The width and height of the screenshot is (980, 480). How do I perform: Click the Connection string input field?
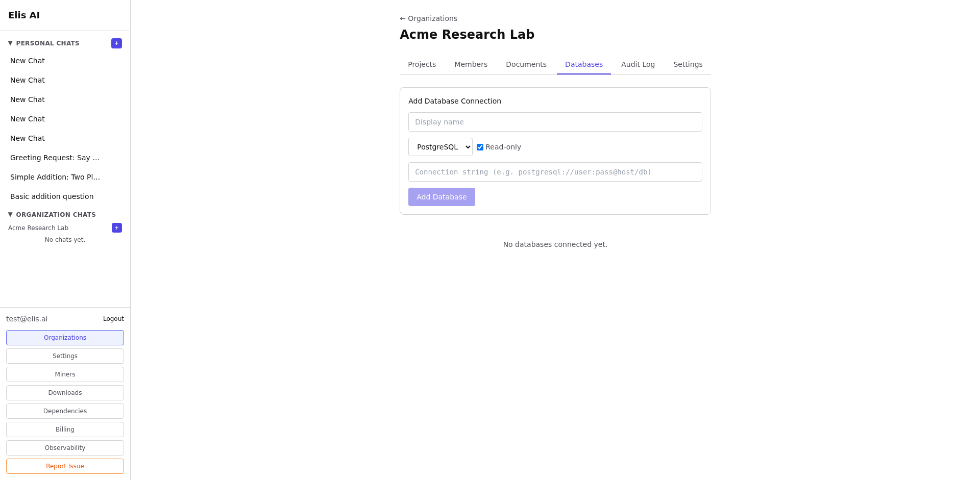(x=555, y=172)
